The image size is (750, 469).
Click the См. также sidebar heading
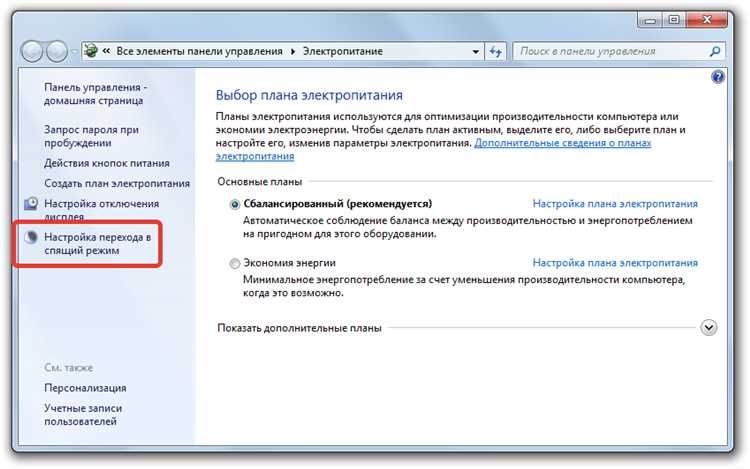(x=68, y=368)
